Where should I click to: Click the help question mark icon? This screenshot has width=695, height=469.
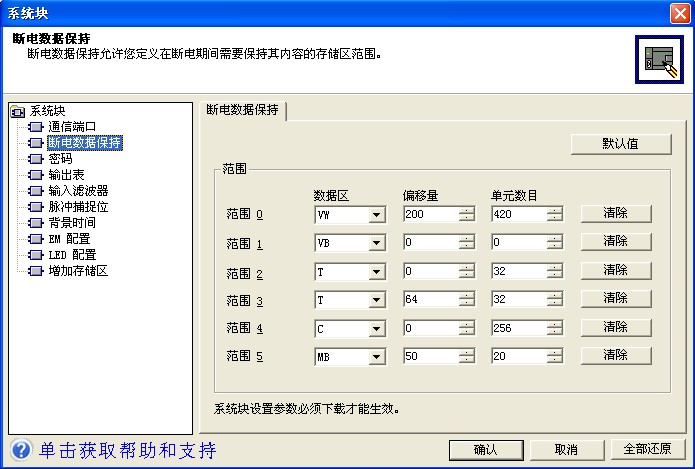point(19,450)
